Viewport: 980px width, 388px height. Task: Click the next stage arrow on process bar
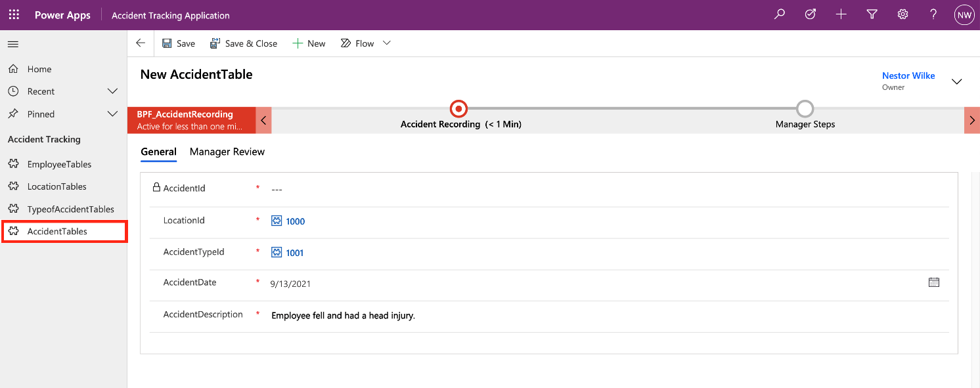point(971,121)
